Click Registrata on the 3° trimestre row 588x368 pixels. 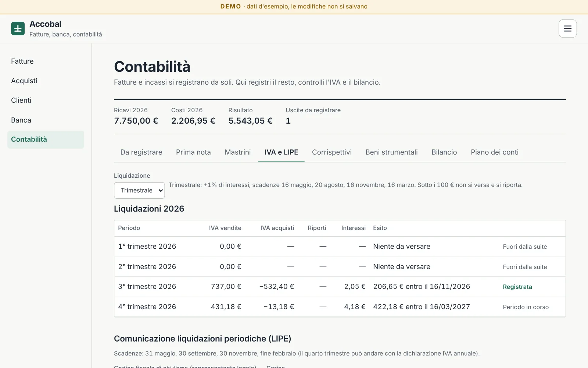coord(517,287)
